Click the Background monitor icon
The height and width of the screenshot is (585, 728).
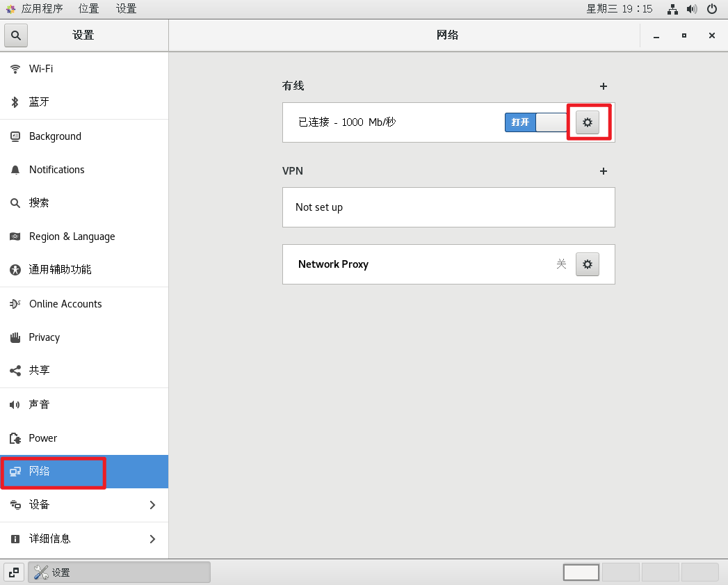(x=15, y=136)
